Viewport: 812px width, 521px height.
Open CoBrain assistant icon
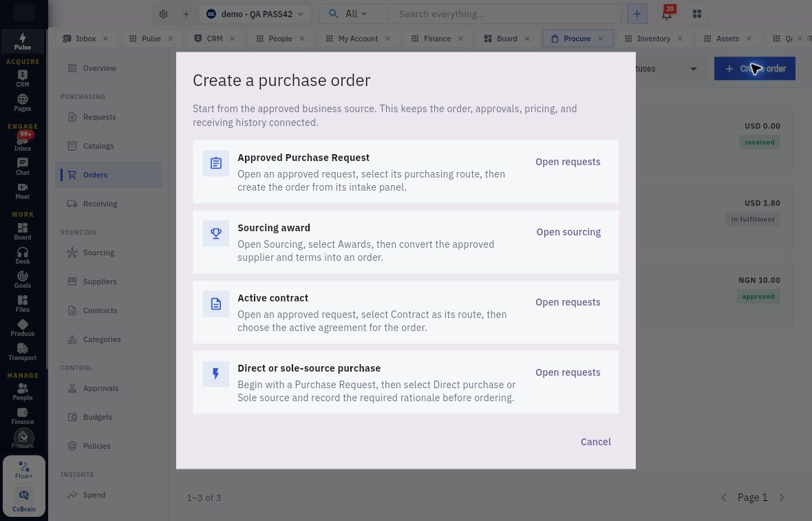pyautogui.click(x=24, y=500)
